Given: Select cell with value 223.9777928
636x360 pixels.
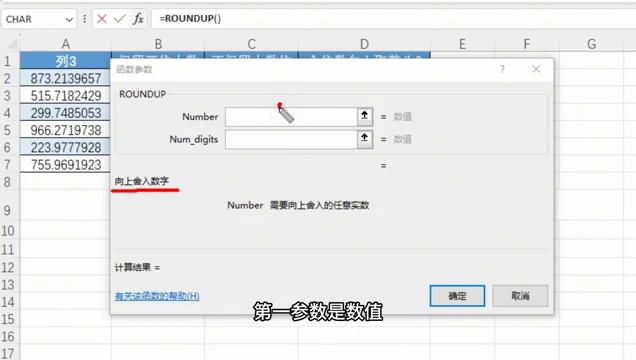Looking at the screenshot, I should coord(65,148).
